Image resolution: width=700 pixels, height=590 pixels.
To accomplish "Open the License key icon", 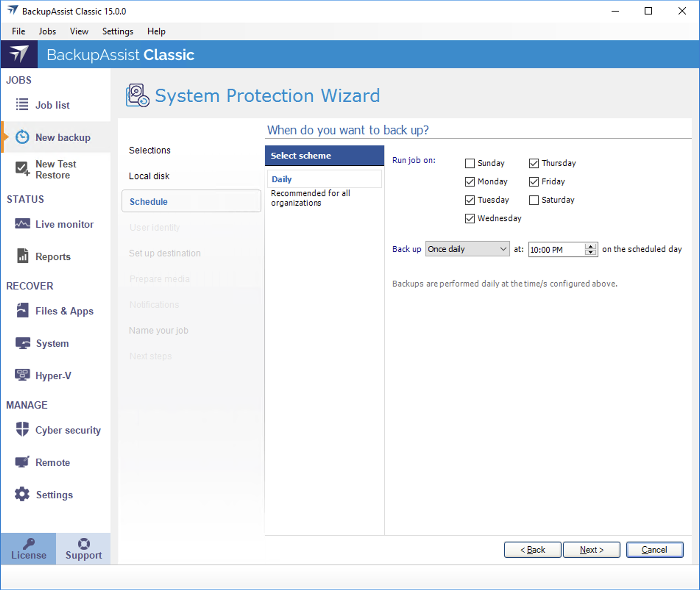I will tap(29, 543).
